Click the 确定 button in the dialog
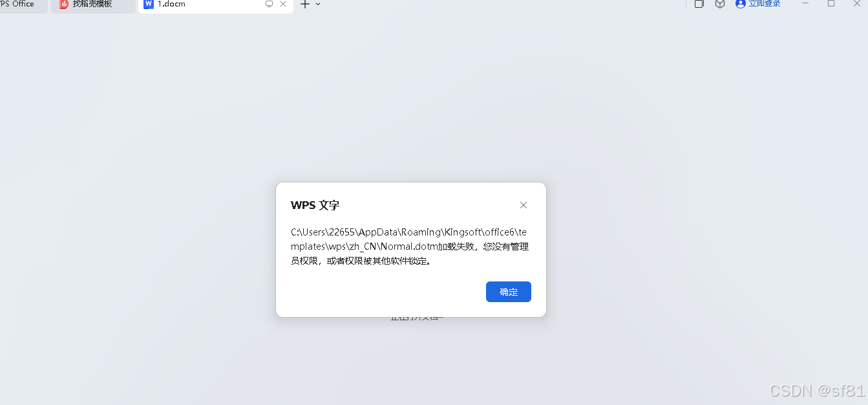 coord(509,292)
